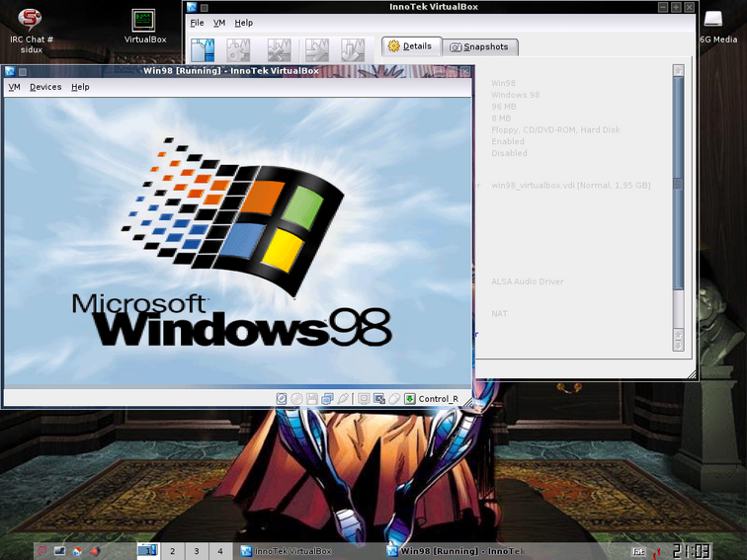
Task: Click NAT network detail text
Action: click(499, 313)
